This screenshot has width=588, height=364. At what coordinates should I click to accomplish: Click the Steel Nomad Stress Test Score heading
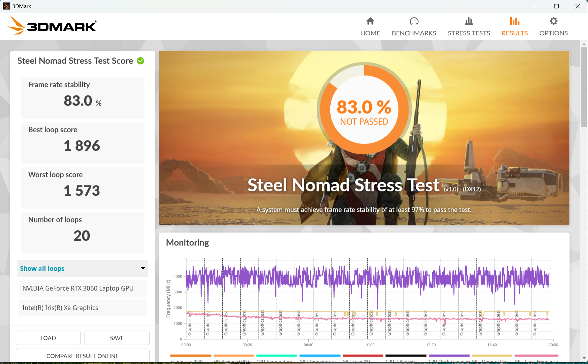[75, 61]
